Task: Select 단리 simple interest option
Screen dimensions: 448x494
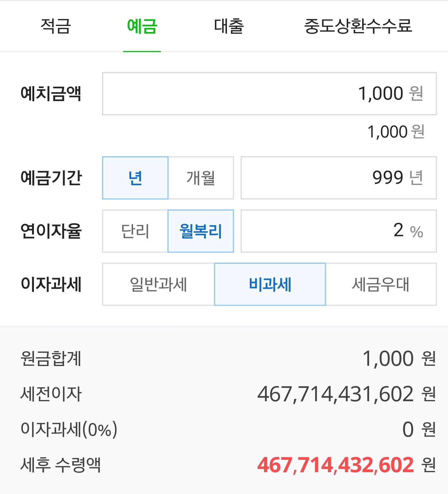Action: [135, 231]
